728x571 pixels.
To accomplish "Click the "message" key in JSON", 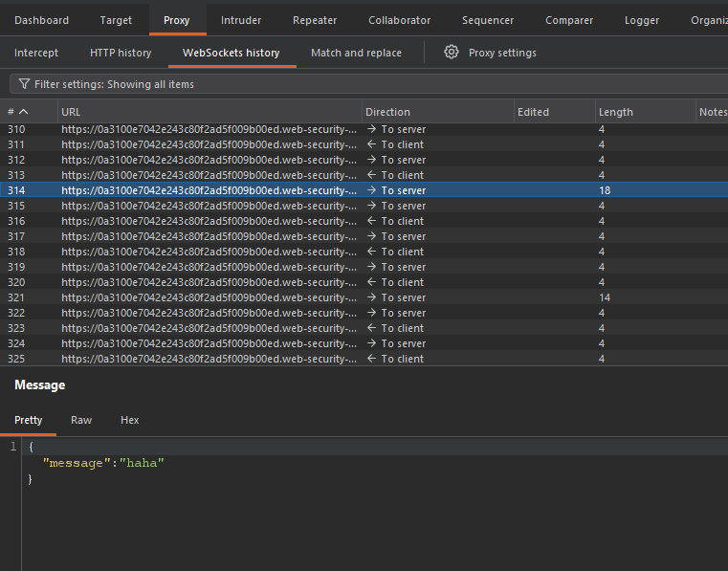I will [x=77, y=463].
